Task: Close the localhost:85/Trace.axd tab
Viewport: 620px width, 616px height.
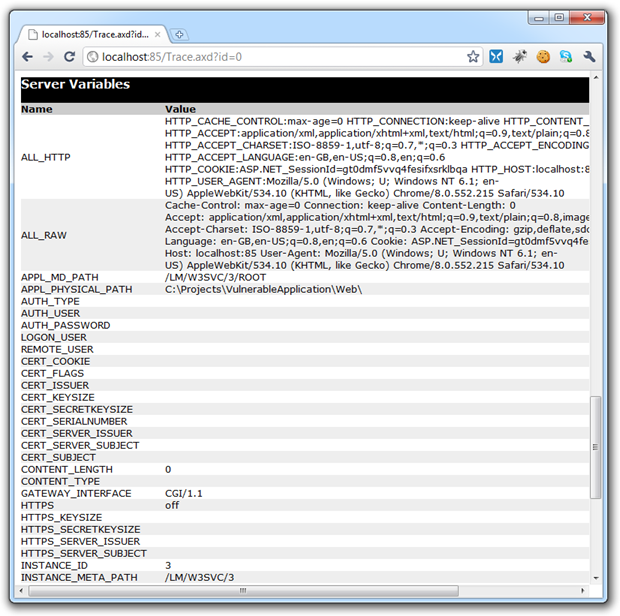Action: [157, 34]
